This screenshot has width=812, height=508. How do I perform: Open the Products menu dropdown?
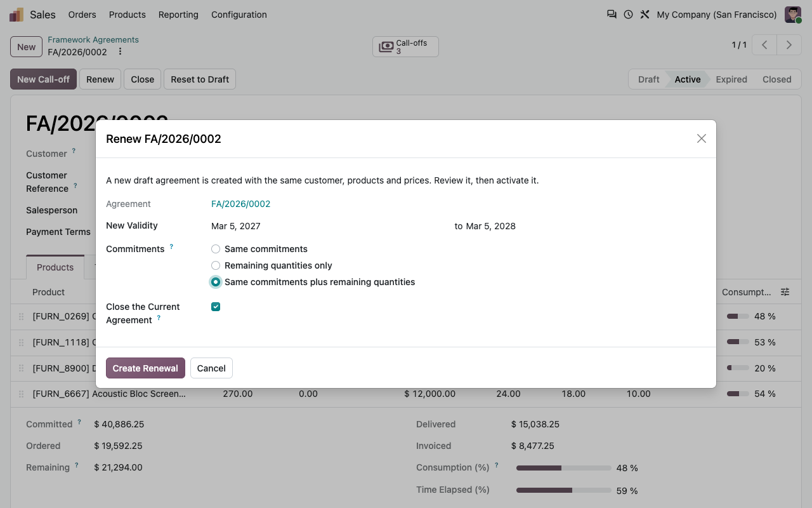click(128, 15)
